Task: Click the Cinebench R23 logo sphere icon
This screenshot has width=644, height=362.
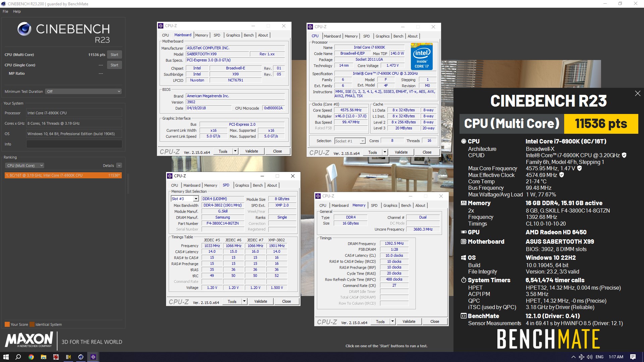Action: pos(24,29)
